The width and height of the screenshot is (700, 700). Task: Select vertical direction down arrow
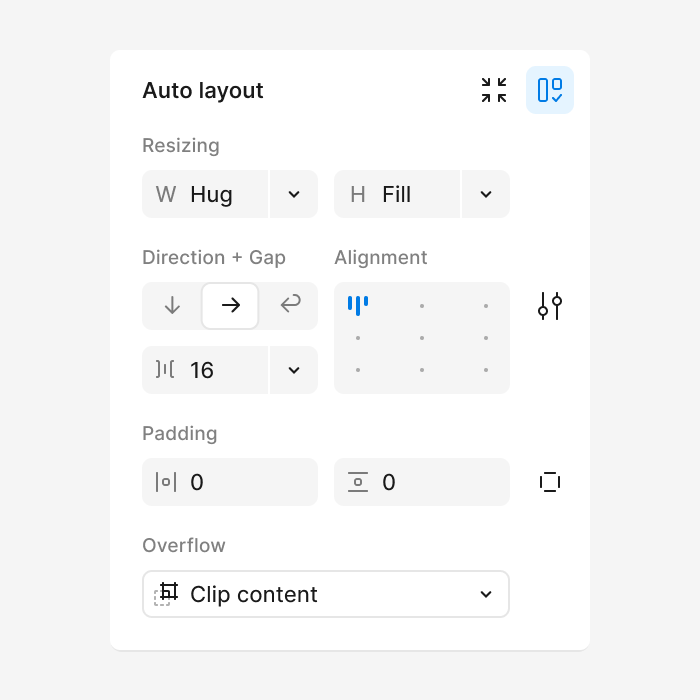[x=172, y=306]
